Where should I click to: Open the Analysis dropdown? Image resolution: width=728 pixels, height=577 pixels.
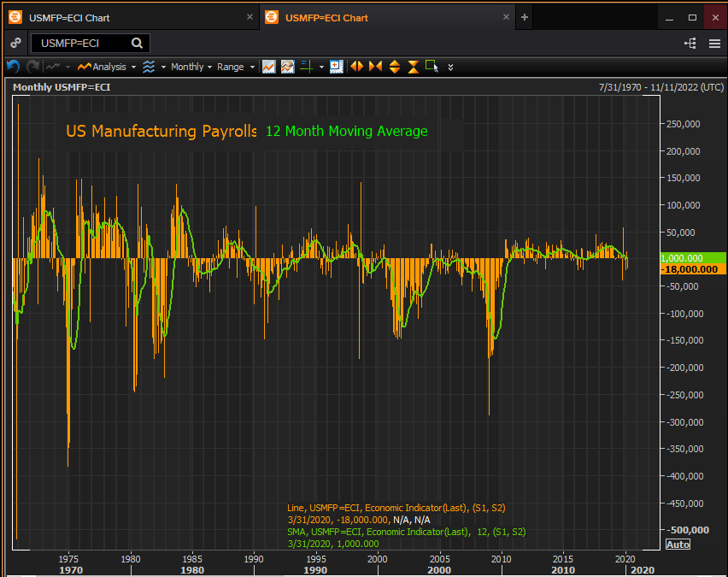tap(109, 67)
